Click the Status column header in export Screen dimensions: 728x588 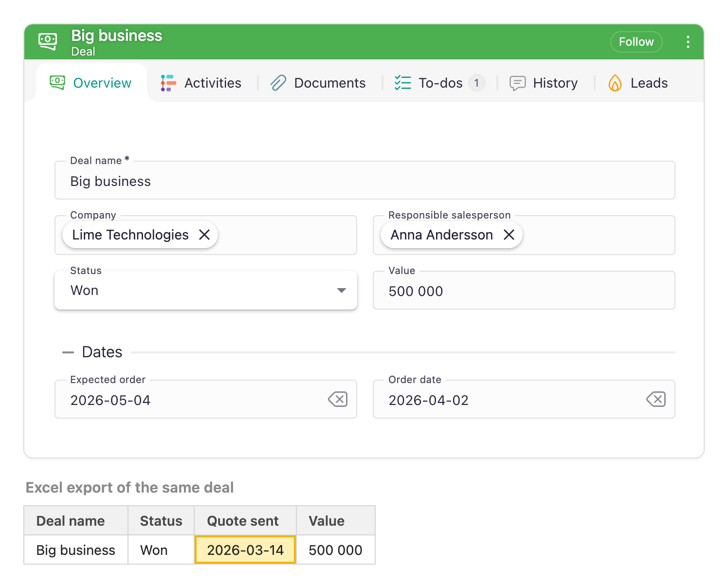coord(161,521)
